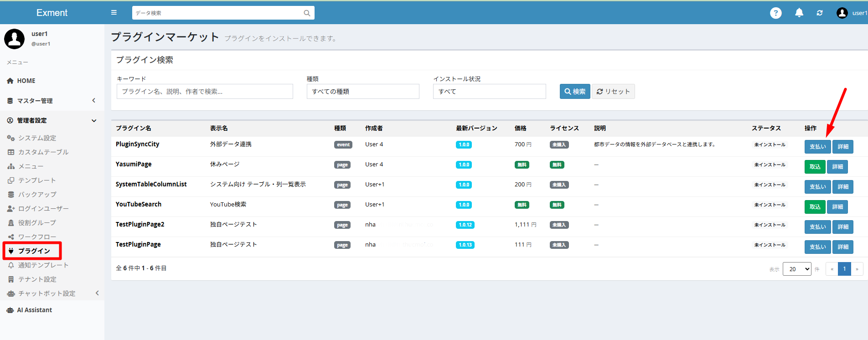868x340 pixels.
Task: Click the search magnifier in the data search box
Action: (307, 13)
